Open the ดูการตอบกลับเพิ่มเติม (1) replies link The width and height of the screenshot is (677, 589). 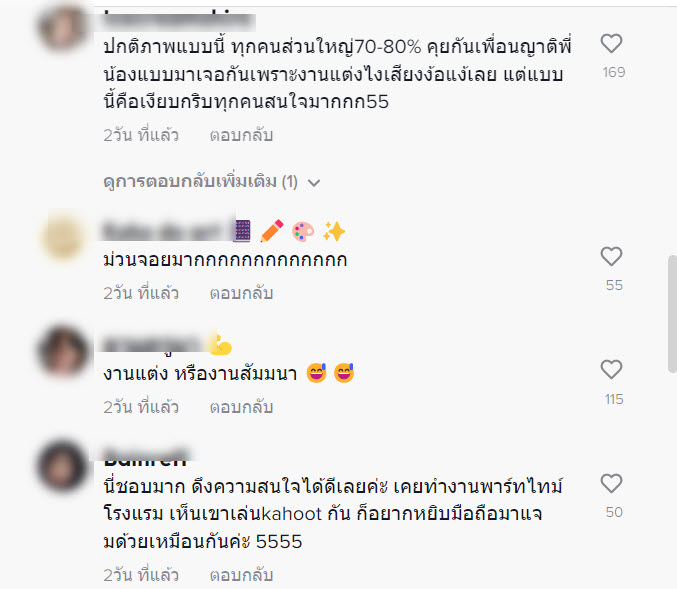coord(201,182)
